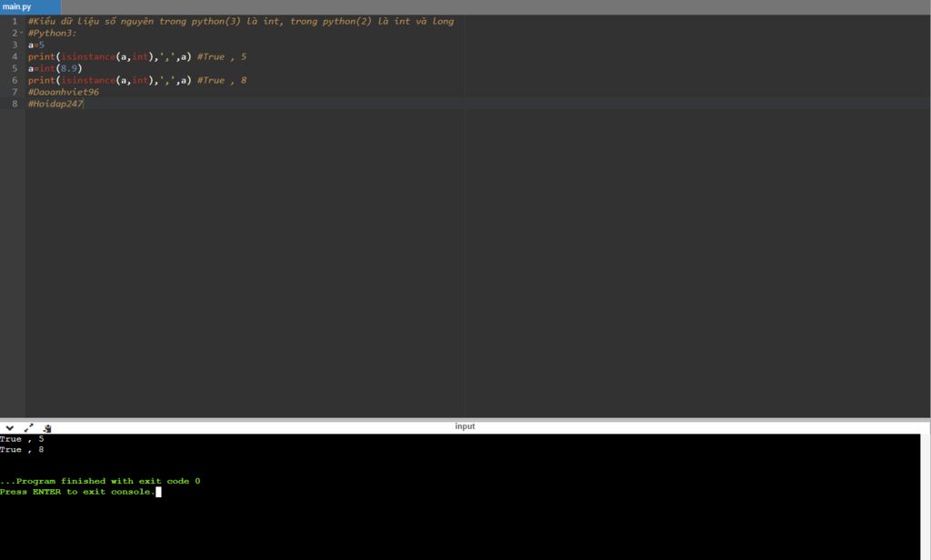
Task: Click console output 'True , 5'
Action: (22, 439)
